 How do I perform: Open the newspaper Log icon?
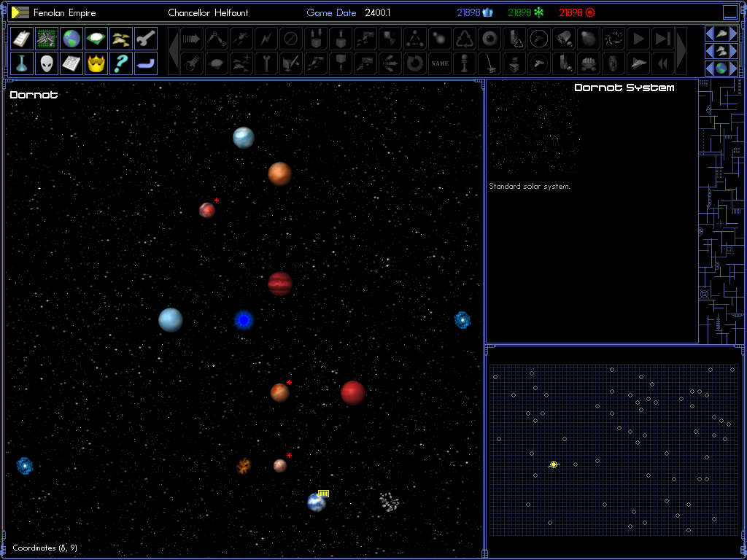click(x=71, y=63)
